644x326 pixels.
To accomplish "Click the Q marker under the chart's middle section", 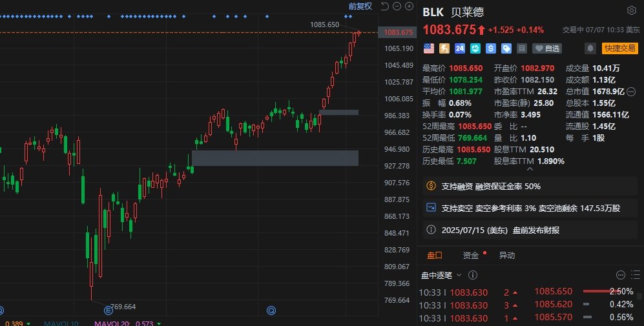I will [271, 311].
